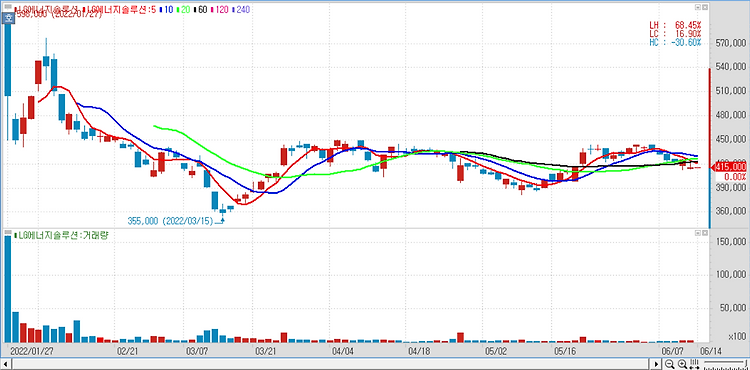This screenshot has height=370, width=750.
Task: Click the 480,000 price axis label
Action: tap(731, 115)
